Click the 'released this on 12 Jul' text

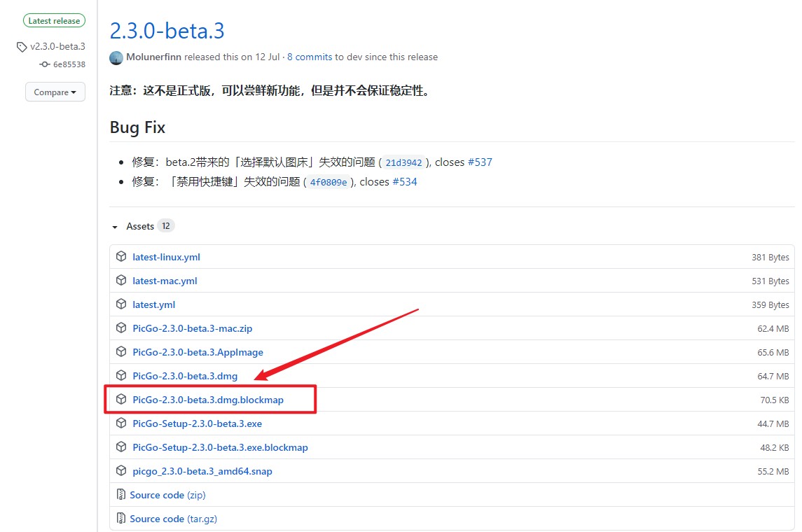pyautogui.click(x=232, y=57)
